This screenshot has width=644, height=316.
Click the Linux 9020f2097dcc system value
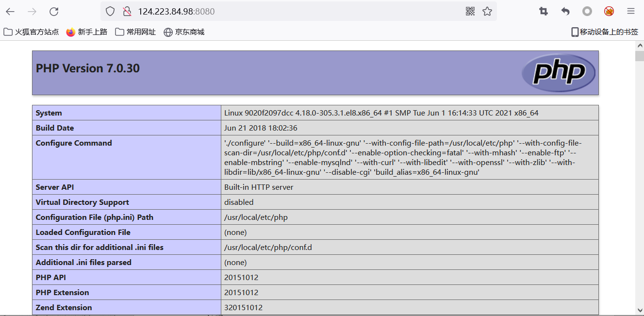tap(381, 113)
